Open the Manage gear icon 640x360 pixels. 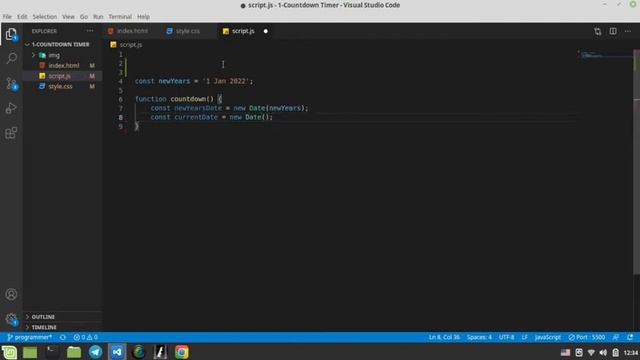point(11,319)
